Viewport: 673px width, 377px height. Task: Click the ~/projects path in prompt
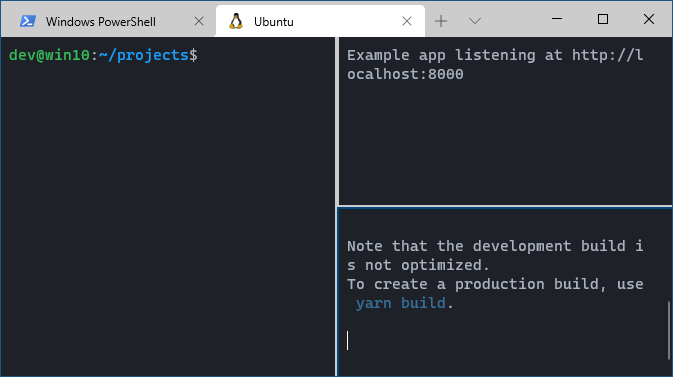(144, 55)
